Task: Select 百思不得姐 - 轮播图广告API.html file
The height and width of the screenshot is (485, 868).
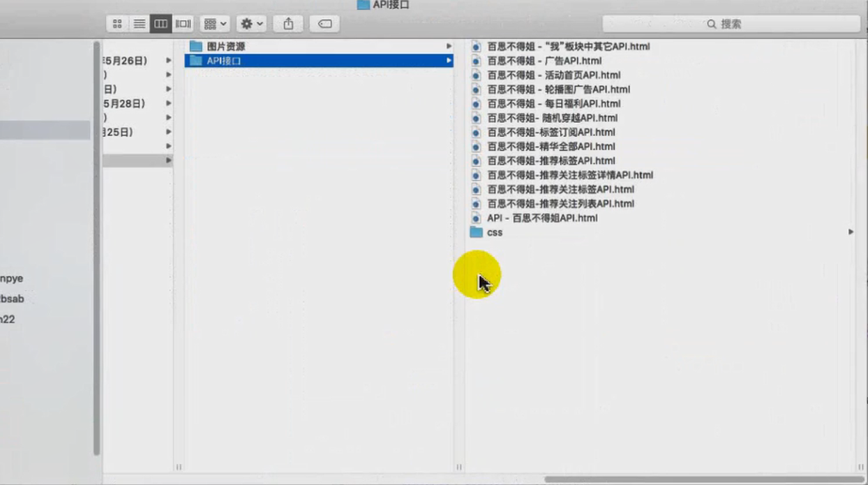Action: point(558,89)
